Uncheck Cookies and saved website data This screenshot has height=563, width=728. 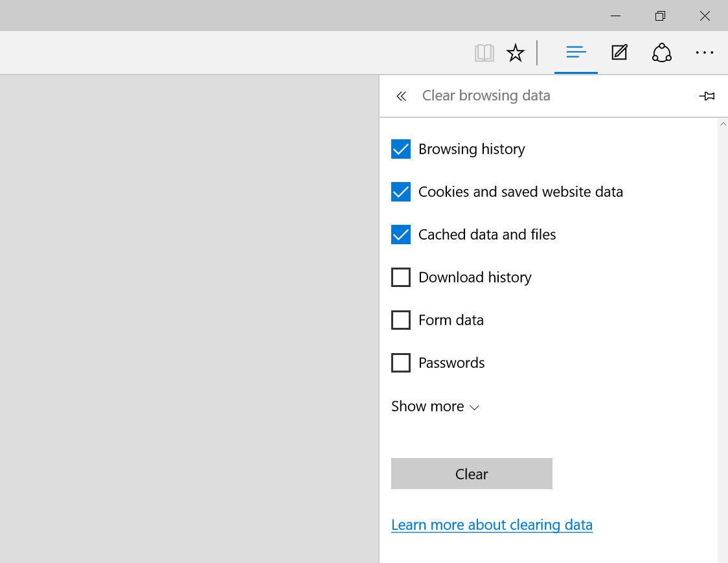[401, 192]
